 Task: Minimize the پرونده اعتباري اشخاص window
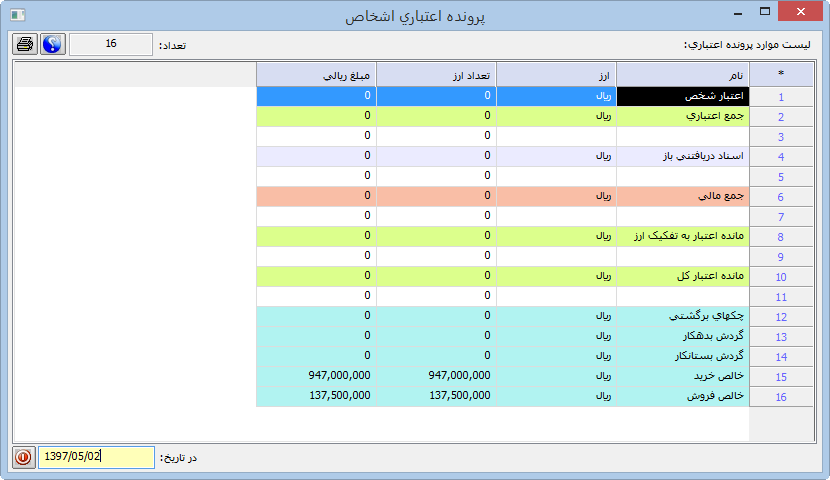point(738,13)
